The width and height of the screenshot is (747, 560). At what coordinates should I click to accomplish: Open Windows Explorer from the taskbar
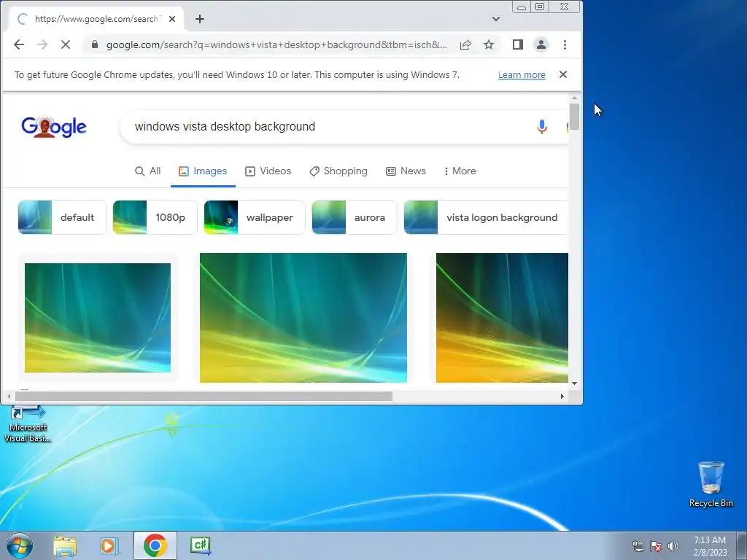coord(65,545)
